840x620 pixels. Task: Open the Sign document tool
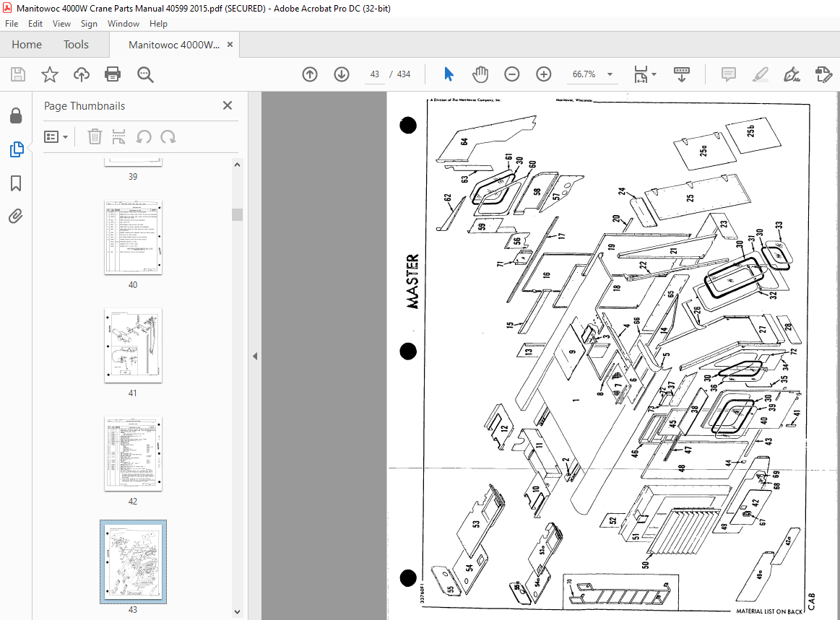792,74
